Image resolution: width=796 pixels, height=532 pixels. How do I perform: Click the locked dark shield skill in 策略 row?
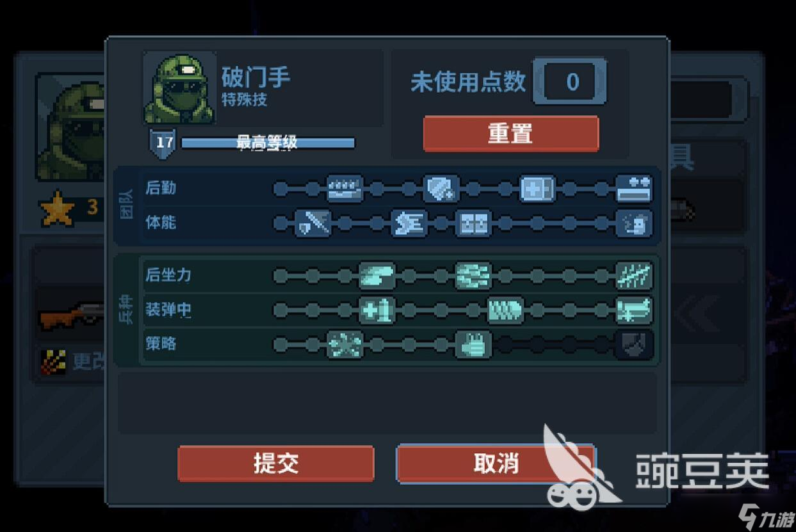pos(634,345)
